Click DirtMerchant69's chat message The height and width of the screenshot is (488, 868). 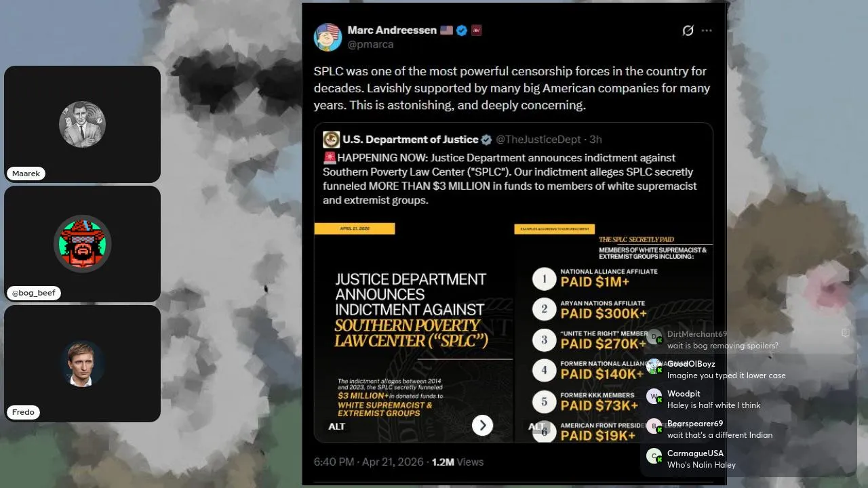click(x=723, y=346)
